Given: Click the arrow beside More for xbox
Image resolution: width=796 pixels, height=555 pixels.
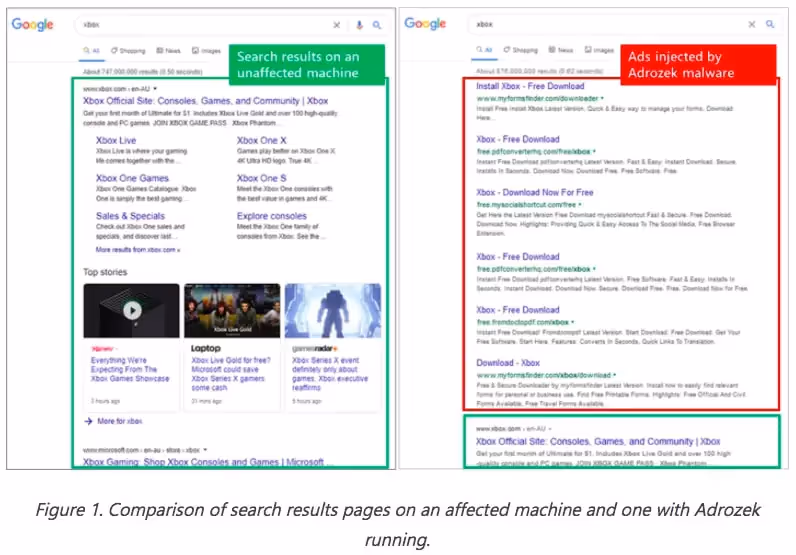Looking at the screenshot, I should point(88,421).
